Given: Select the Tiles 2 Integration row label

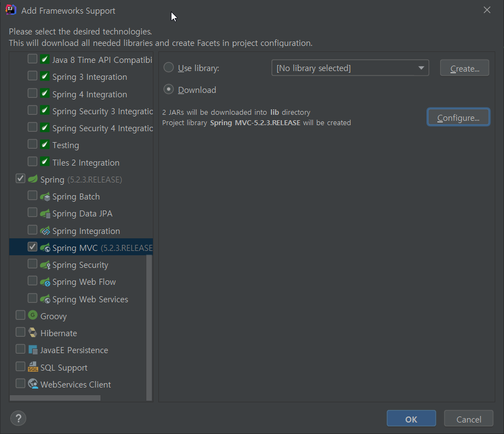Looking at the screenshot, I should pos(86,163).
